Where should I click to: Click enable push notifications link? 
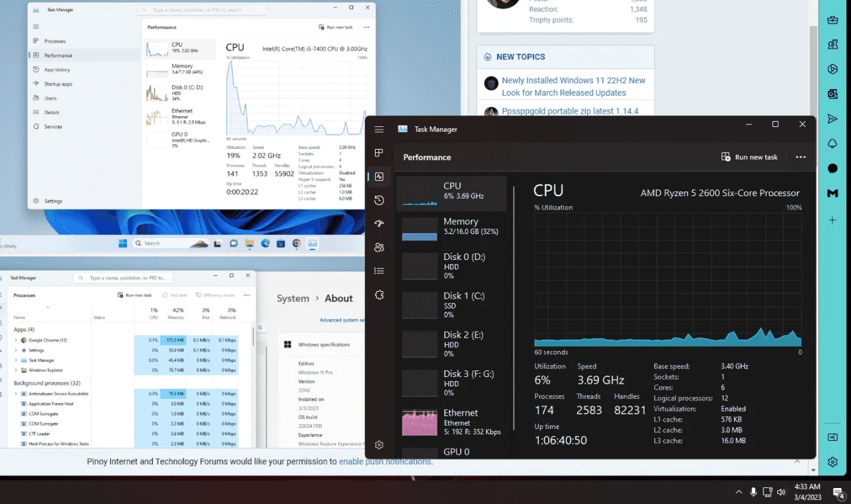click(x=386, y=461)
